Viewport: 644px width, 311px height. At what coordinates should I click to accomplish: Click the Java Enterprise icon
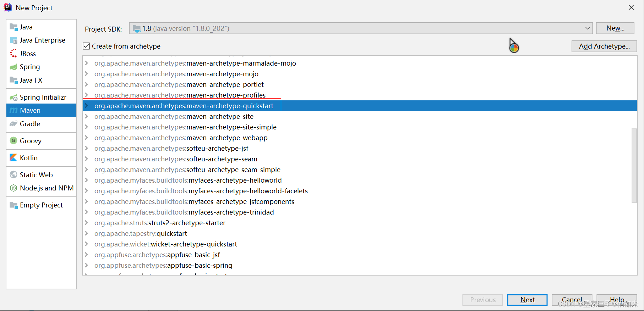13,40
